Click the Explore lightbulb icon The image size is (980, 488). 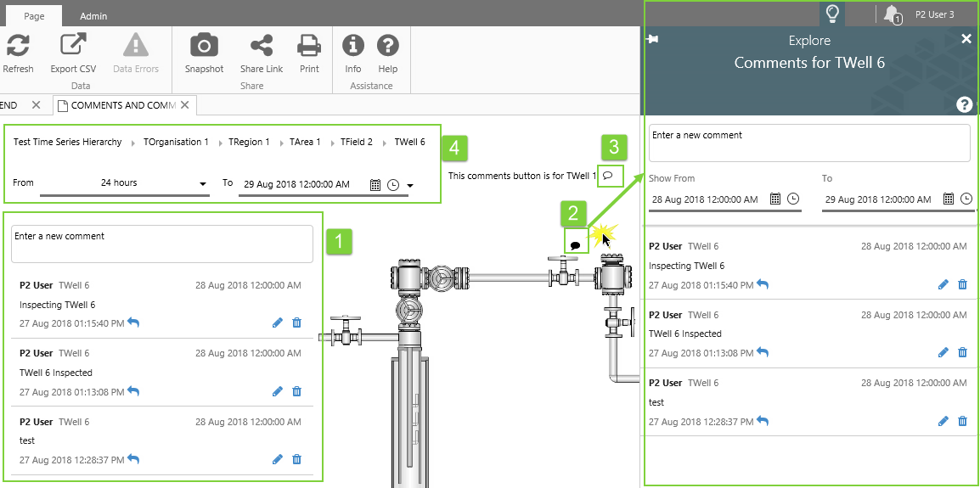832,14
